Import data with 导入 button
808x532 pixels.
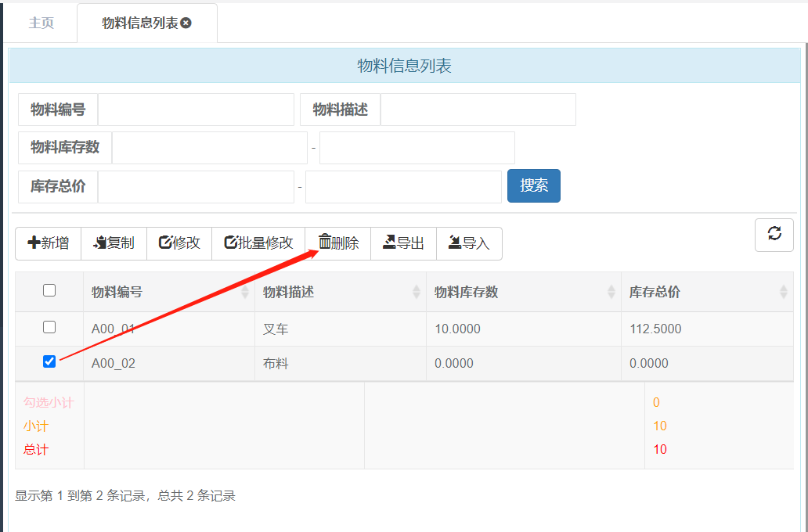(x=470, y=243)
